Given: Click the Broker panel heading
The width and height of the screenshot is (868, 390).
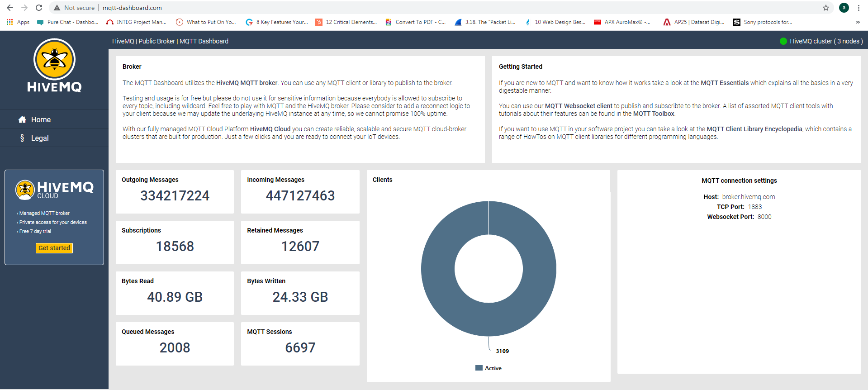Looking at the screenshot, I should [132, 67].
